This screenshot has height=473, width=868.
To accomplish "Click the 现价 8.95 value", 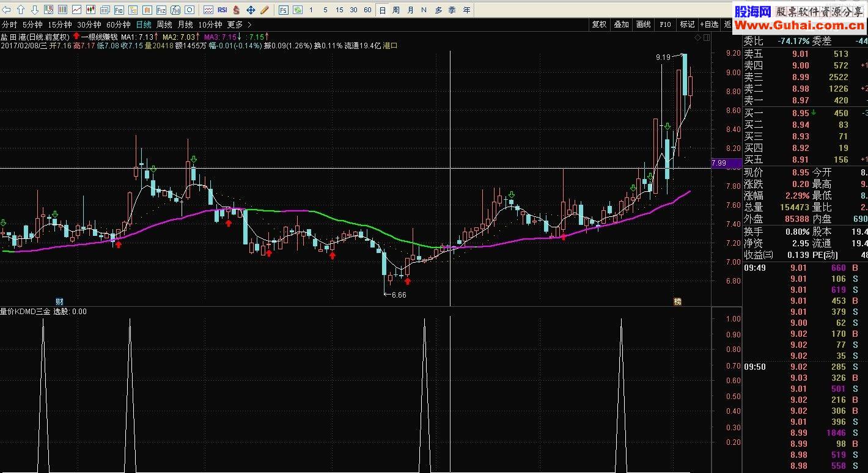I will pyautogui.click(x=800, y=172).
